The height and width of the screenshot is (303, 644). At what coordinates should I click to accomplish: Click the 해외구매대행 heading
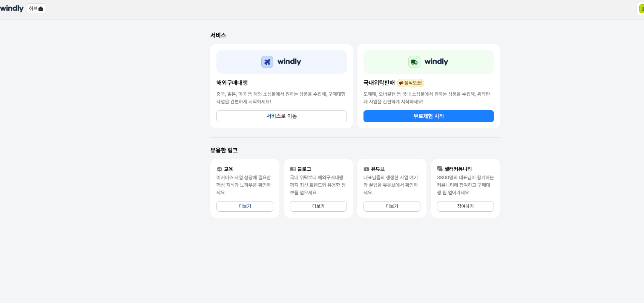pos(232,83)
